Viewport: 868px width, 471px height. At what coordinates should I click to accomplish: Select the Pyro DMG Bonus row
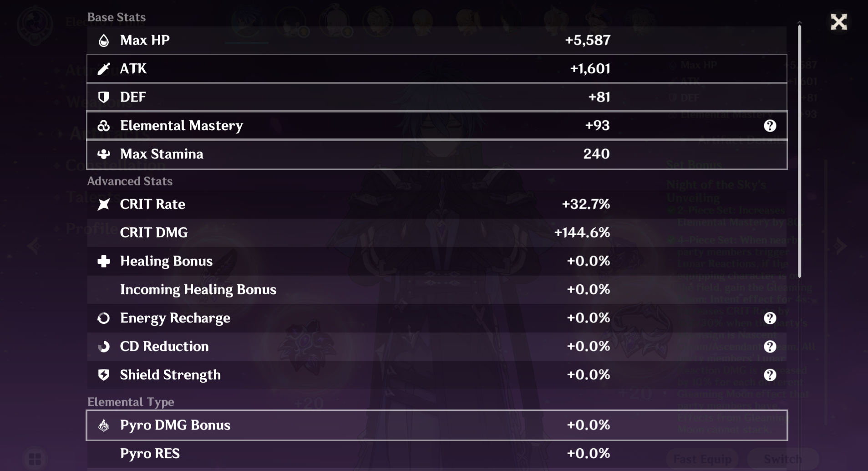coord(437,425)
